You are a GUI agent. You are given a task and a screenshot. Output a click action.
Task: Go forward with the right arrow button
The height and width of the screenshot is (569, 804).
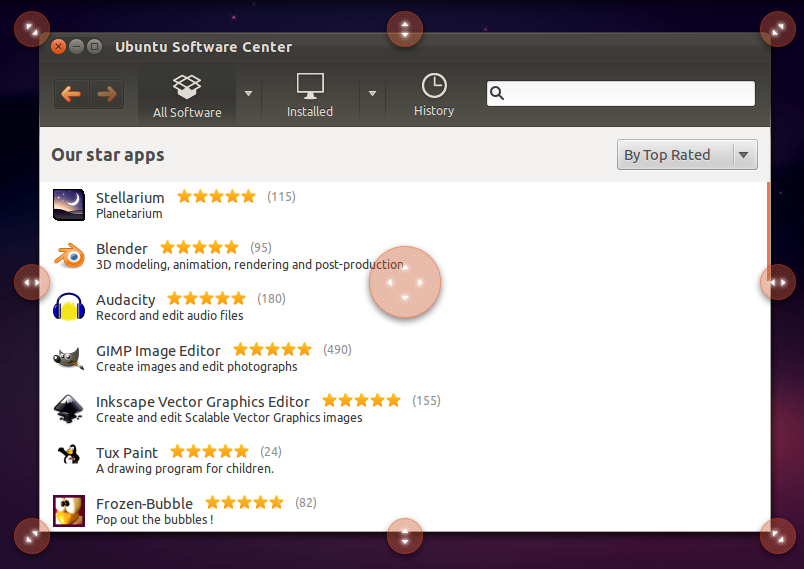pyautogui.click(x=107, y=94)
